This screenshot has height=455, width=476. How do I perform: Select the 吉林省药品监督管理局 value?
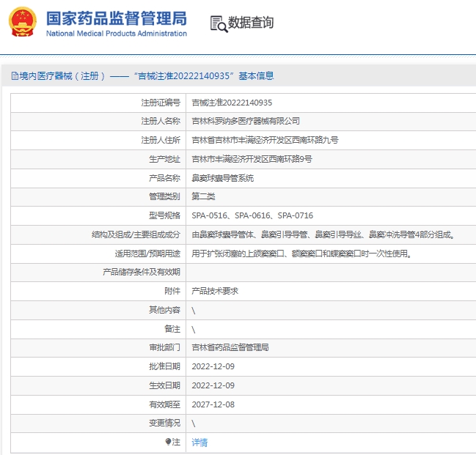point(230,347)
